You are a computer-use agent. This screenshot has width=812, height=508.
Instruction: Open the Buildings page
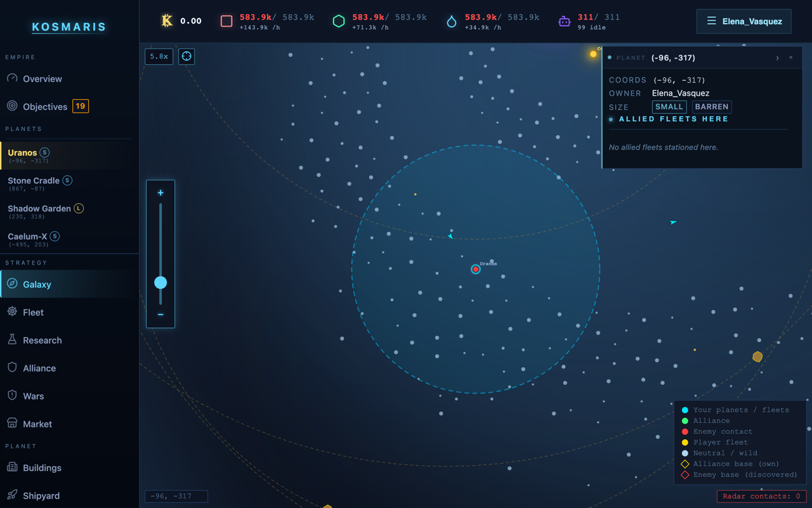click(x=70, y=468)
